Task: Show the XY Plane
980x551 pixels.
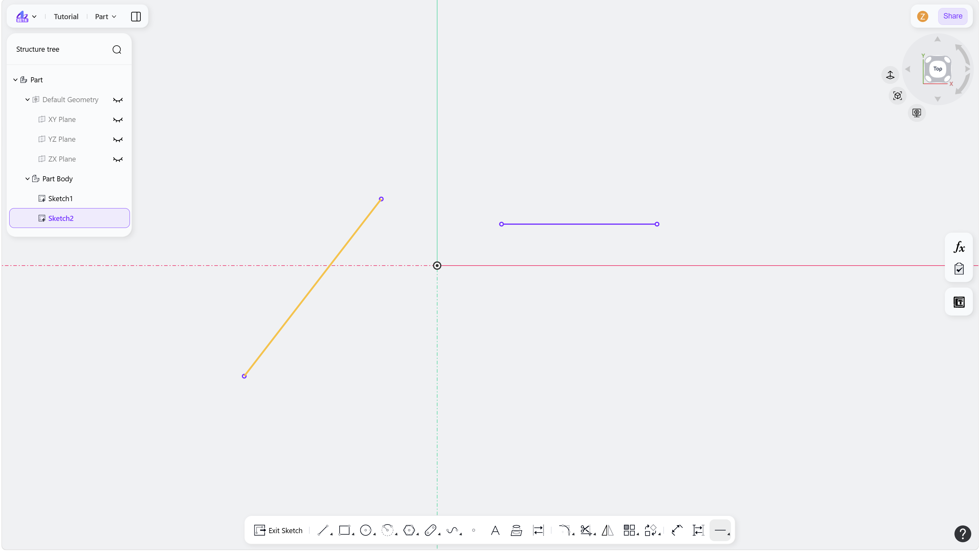Action: tap(118, 119)
